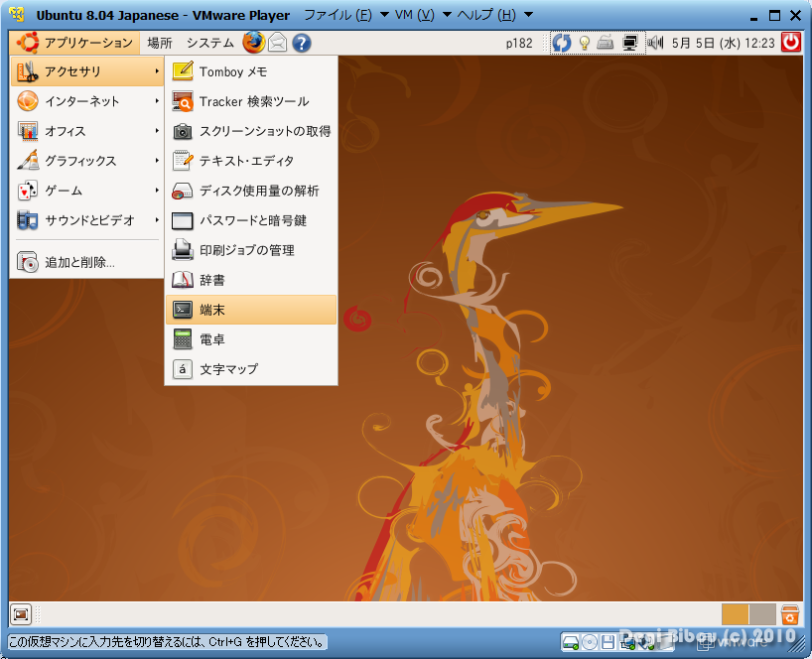Click the インターネット globe icon
This screenshot has width=812, height=659.
28,101
